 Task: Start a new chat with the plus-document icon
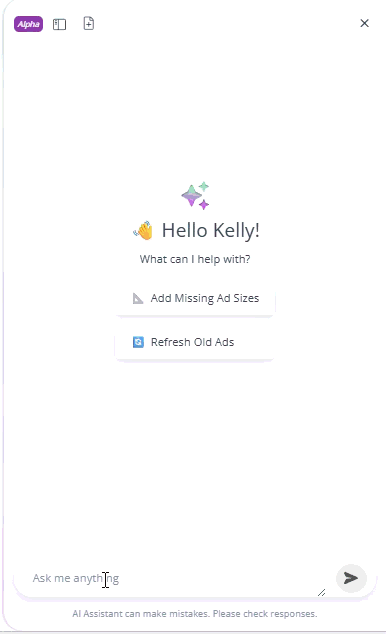(x=89, y=23)
